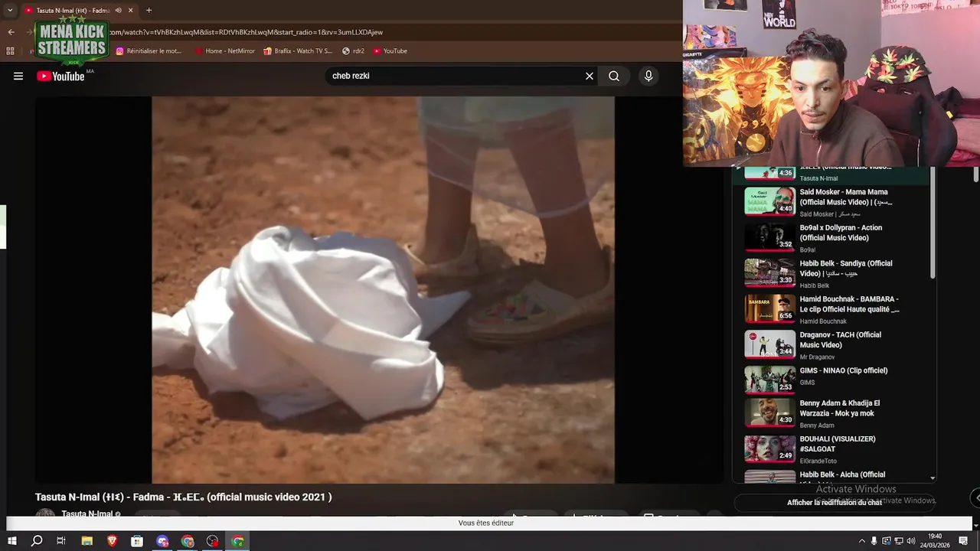Screen dimensions: 980x551
Task: Open the Windows Start menu
Action: coord(11,541)
